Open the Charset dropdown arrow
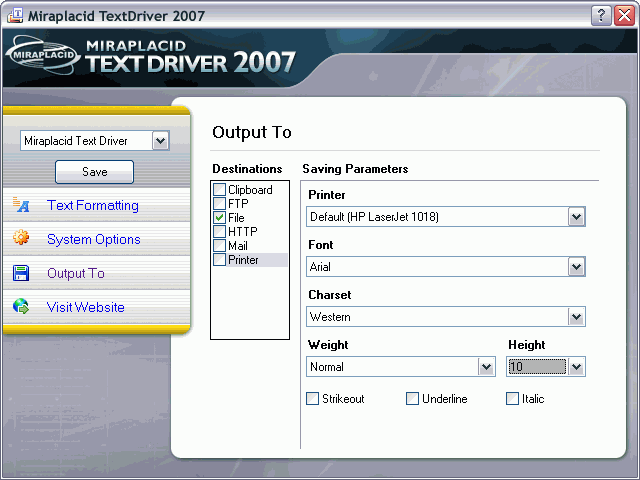This screenshot has width=640, height=480. [576, 317]
